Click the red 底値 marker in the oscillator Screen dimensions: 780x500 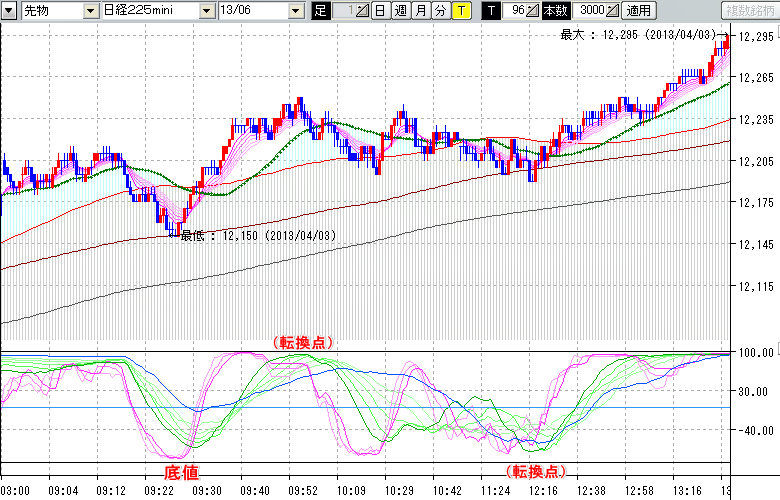click(180, 470)
